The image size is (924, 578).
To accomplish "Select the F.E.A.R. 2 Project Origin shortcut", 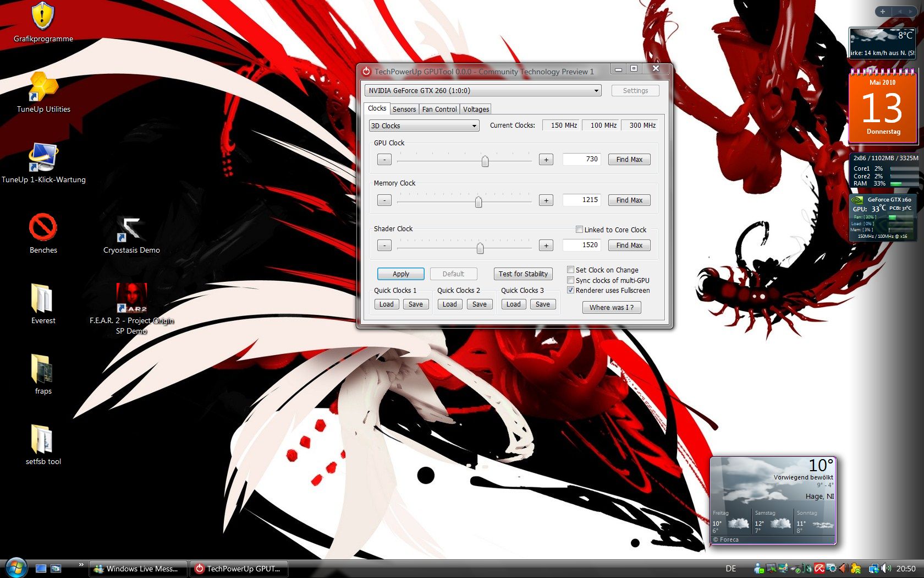I will [x=131, y=309].
